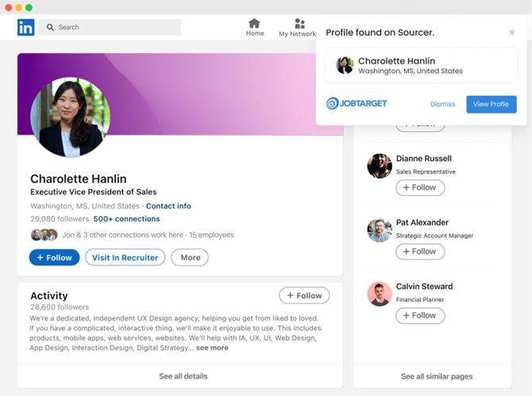Click View Profile in Sourcer popup

coord(491,104)
